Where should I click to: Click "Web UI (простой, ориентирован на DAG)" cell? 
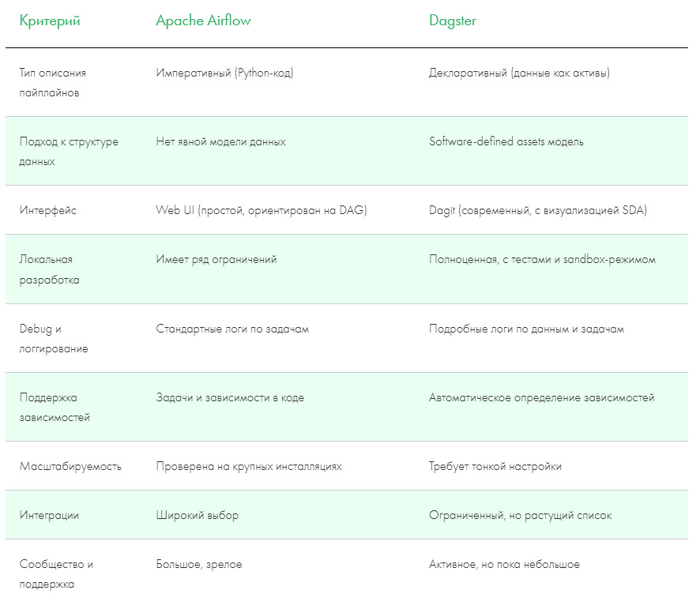click(x=262, y=210)
